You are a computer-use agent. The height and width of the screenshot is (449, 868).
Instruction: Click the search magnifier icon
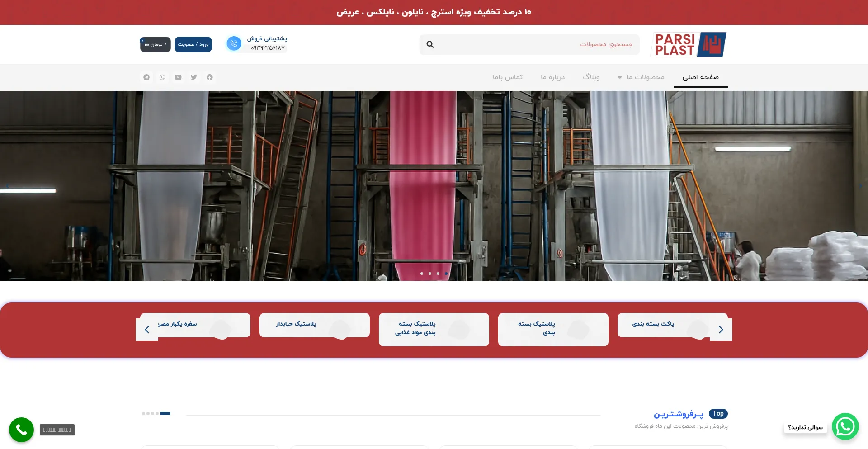430,44
